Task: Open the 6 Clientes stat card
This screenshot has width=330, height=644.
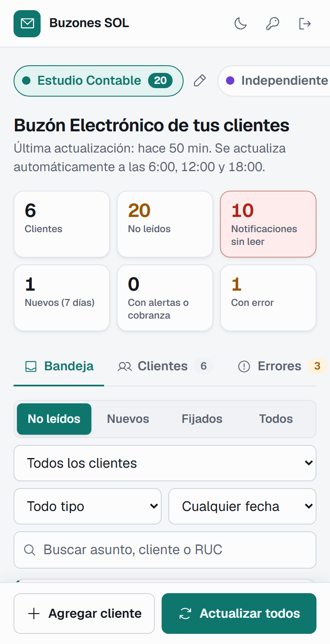Action: 62,224
